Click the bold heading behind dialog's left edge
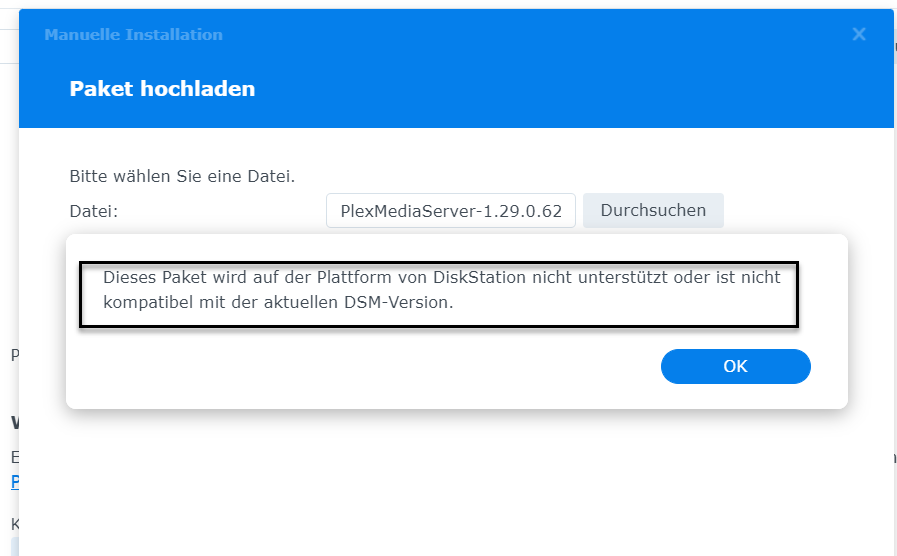The height and width of the screenshot is (556, 897). [15, 422]
